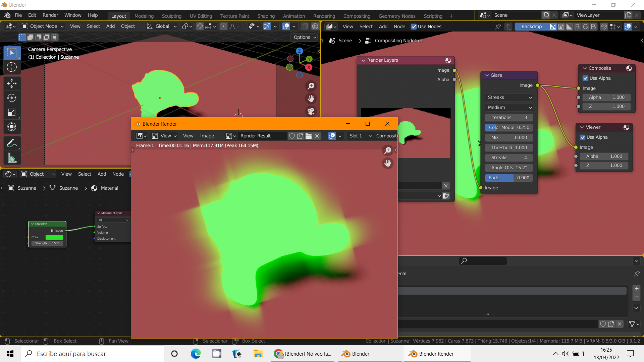
Task: Toggle Use Alpha in Composite node
Action: tap(586, 78)
